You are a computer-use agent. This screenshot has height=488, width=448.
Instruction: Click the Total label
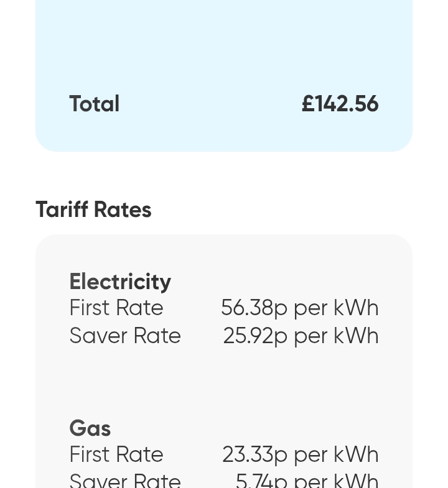coord(94,104)
